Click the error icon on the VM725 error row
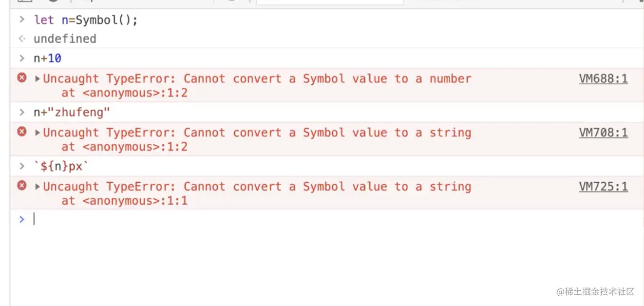 click(x=22, y=185)
